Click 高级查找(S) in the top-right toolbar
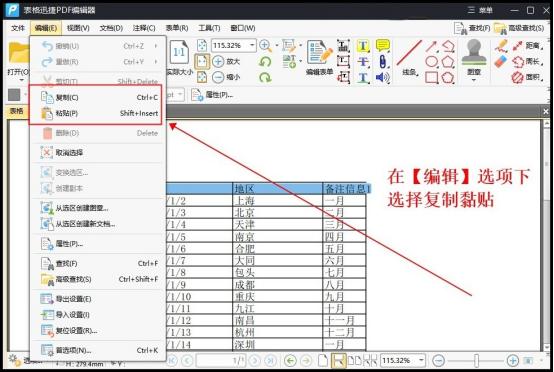 coord(519,28)
